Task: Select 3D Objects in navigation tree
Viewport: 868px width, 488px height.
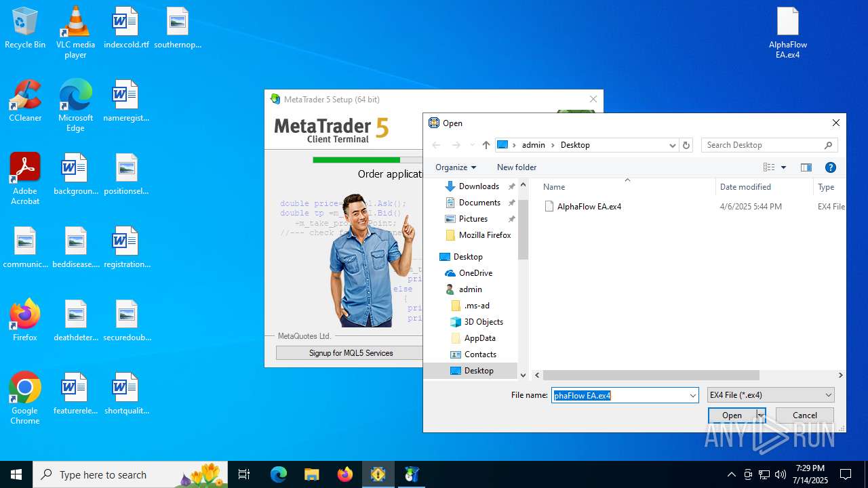Action: (x=484, y=322)
